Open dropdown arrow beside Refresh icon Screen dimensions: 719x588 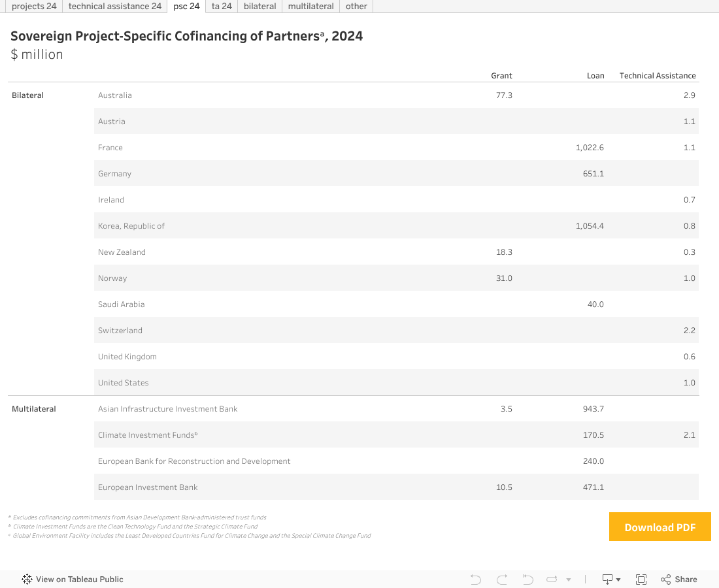click(x=569, y=580)
